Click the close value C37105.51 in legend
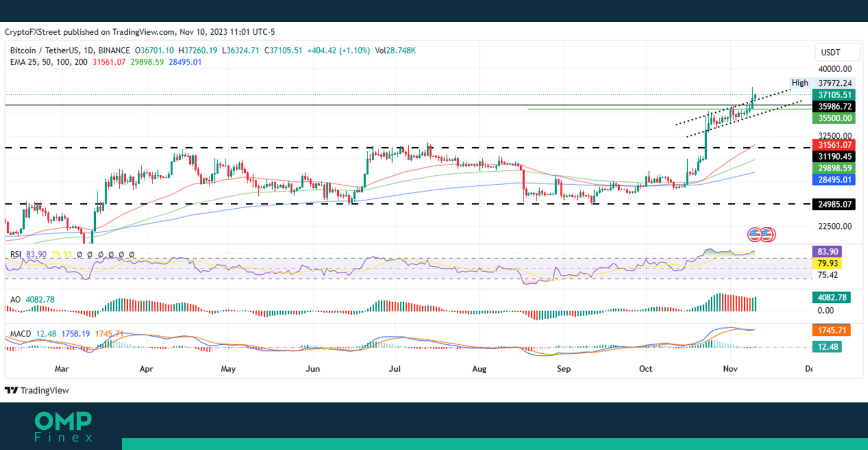This screenshot has height=450, width=868. click(x=283, y=50)
